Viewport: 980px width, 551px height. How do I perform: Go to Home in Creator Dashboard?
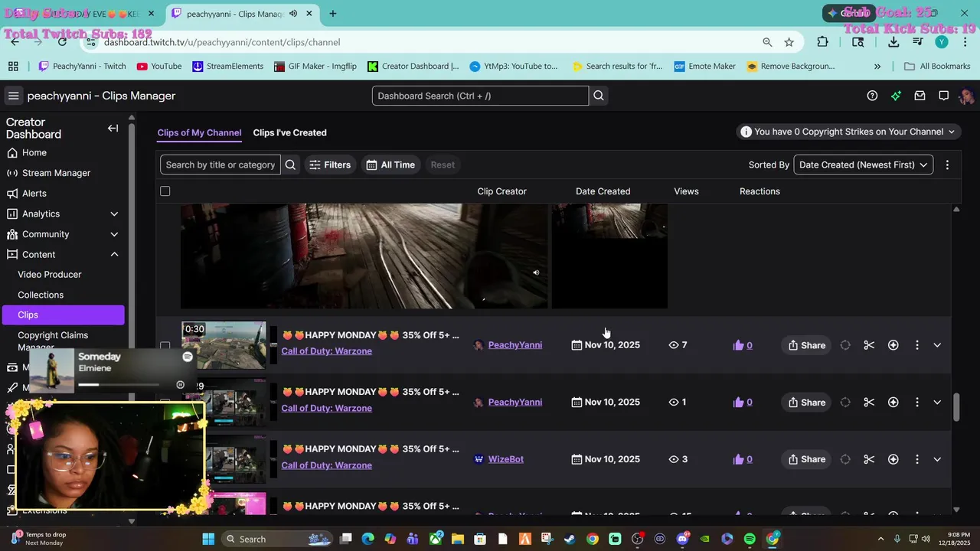pos(34,152)
